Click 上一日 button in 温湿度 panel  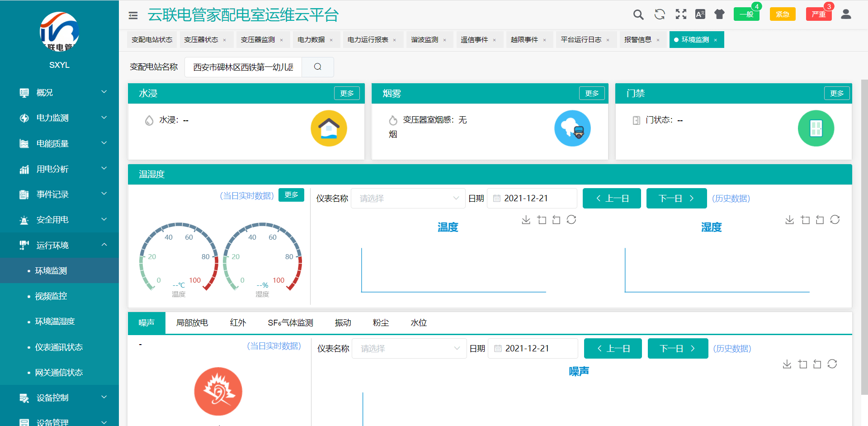point(612,199)
